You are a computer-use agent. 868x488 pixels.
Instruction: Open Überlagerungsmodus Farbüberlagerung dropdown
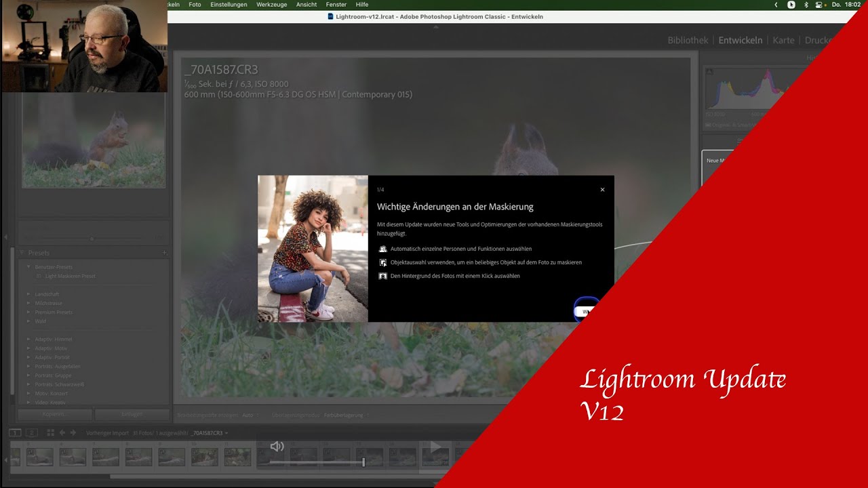pyautogui.click(x=345, y=415)
